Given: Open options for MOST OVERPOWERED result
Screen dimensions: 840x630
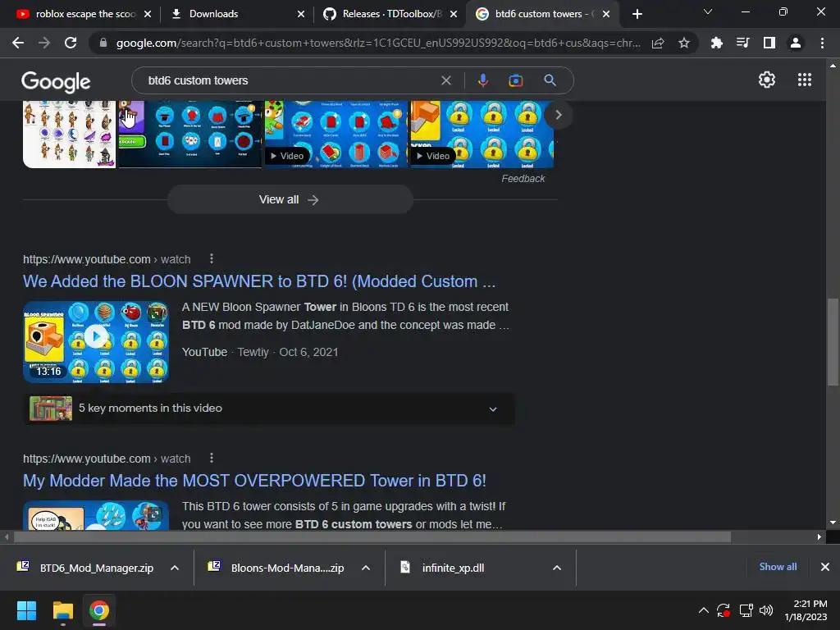Looking at the screenshot, I should [212, 458].
